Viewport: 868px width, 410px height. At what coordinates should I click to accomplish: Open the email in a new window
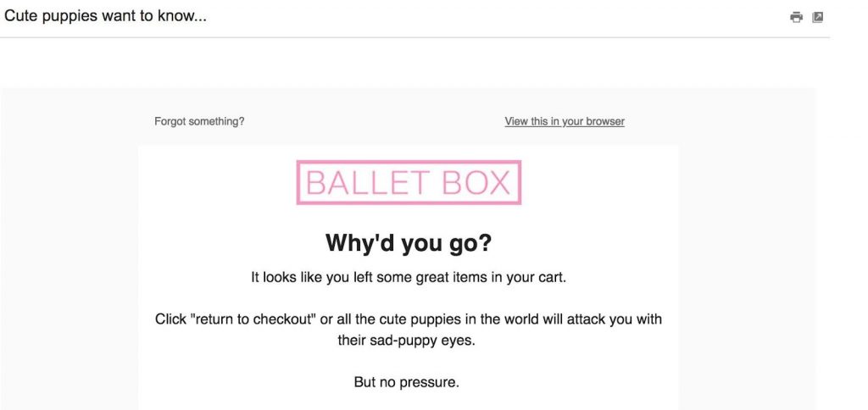point(818,17)
